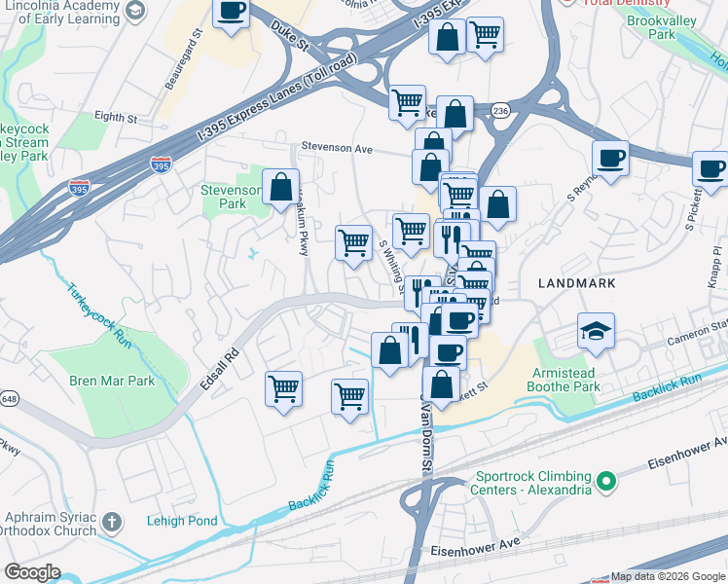The width and height of the screenshot is (728, 584).
Task: Select the Lincolnia Academy school marker icon
Action: 135,12
